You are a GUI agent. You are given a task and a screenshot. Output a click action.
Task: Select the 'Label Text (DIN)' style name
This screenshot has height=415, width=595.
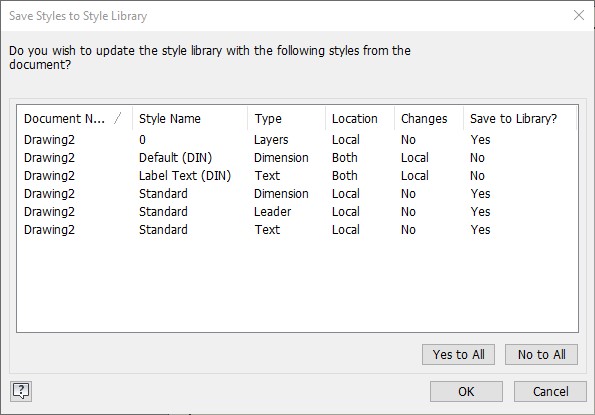pyautogui.click(x=185, y=176)
